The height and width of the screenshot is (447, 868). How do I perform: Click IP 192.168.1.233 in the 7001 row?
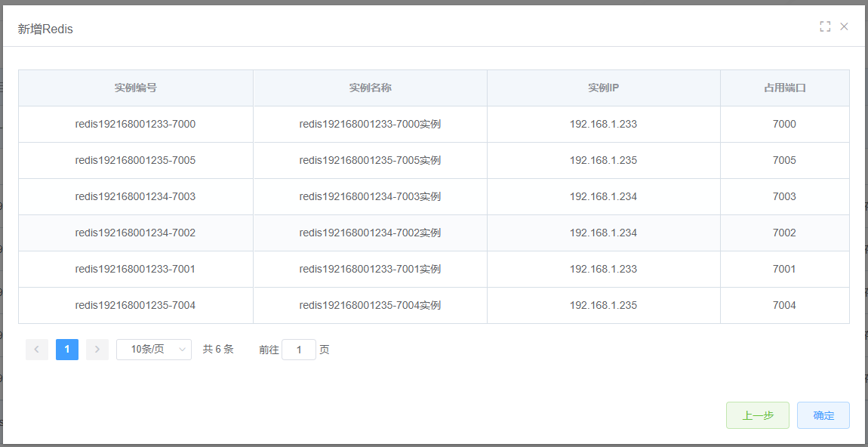point(603,270)
